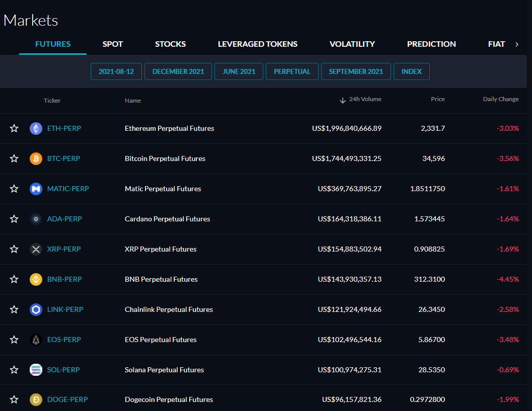Favorite ETH-PERP with its star
Viewport: 532px width, 411px height.
14,128
